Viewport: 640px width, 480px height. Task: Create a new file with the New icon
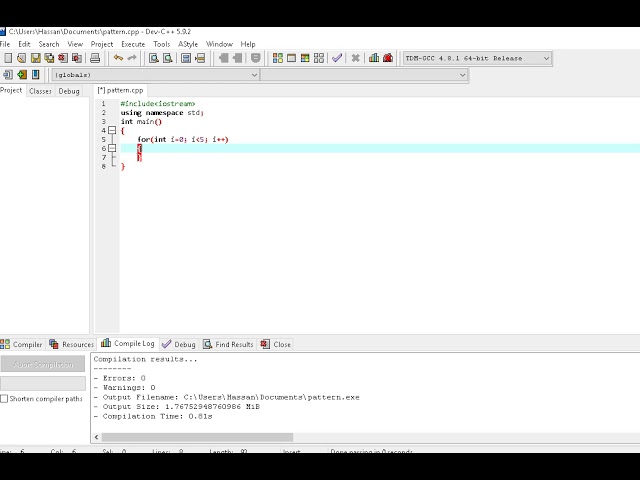8,58
